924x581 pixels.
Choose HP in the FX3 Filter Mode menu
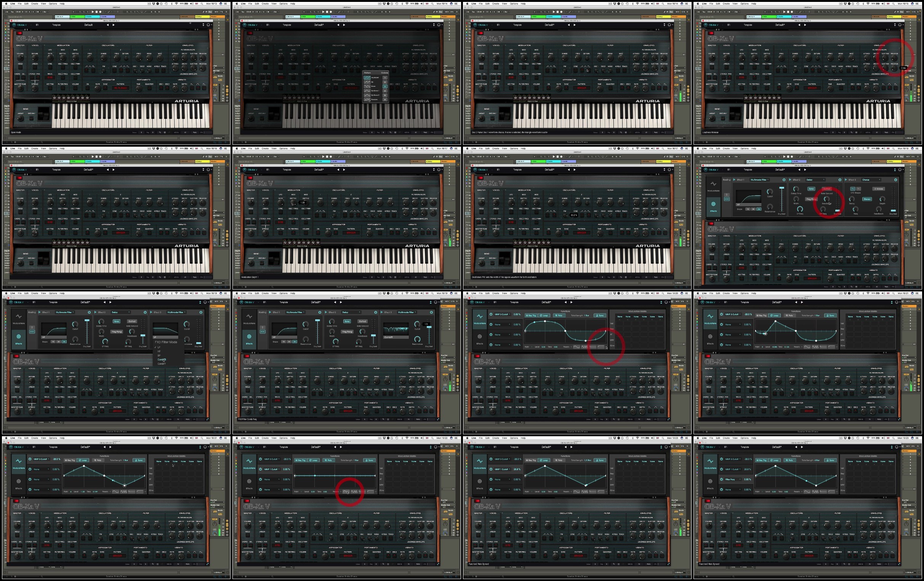(159, 352)
